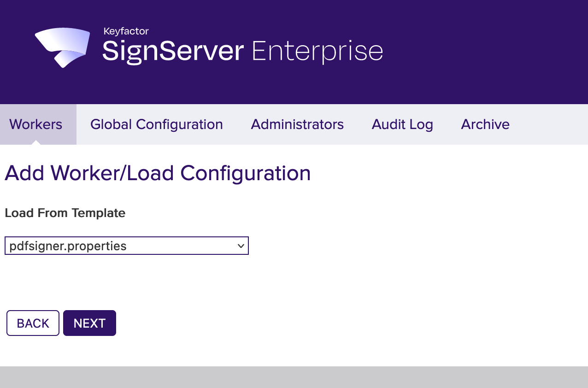Click the small "Keyfactor" brand text
Viewport: 588px width, 388px height.
[126, 31]
